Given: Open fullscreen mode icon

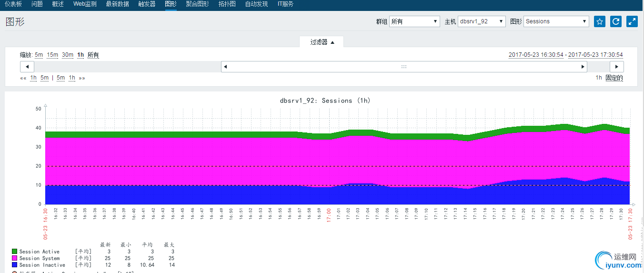Looking at the screenshot, I should (x=632, y=21).
